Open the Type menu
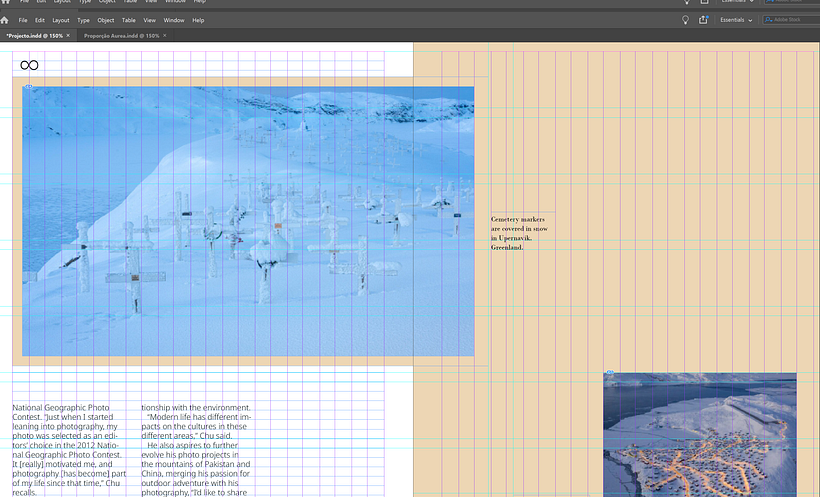The height and width of the screenshot is (497, 820). pos(83,20)
